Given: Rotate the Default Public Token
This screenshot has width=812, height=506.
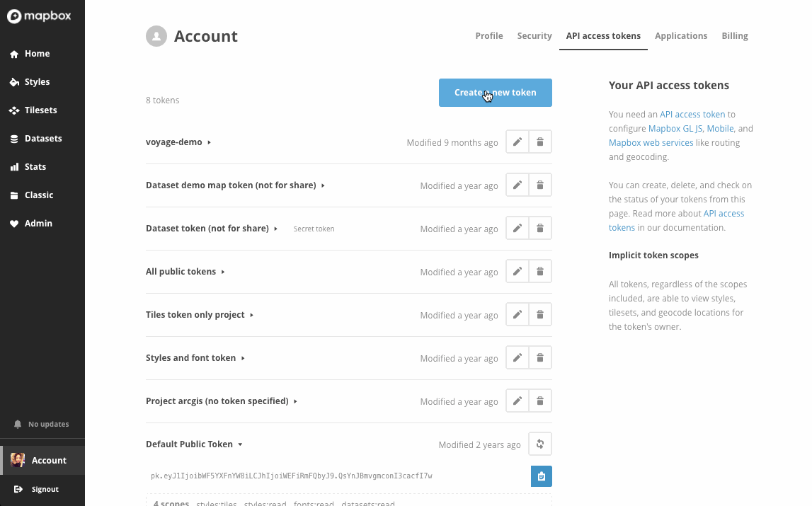Looking at the screenshot, I should coord(540,444).
